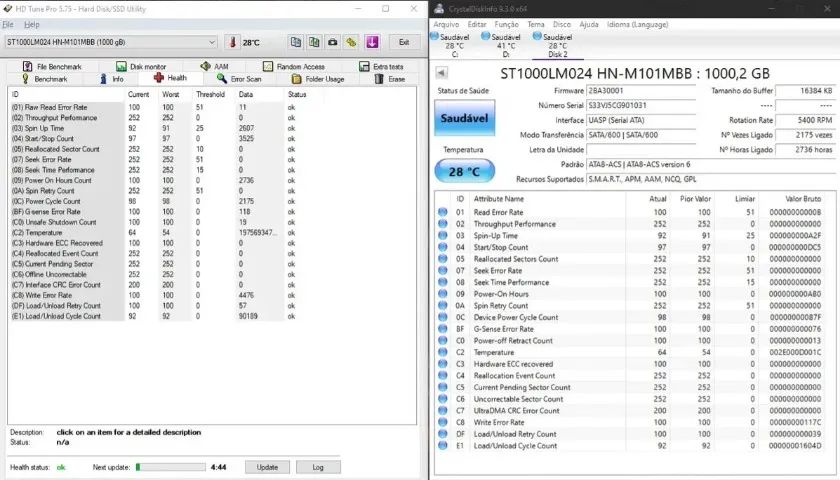Click the copy info toolbar icon in HD Tune
Screen dimensions: 840x480
click(x=296, y=42)
